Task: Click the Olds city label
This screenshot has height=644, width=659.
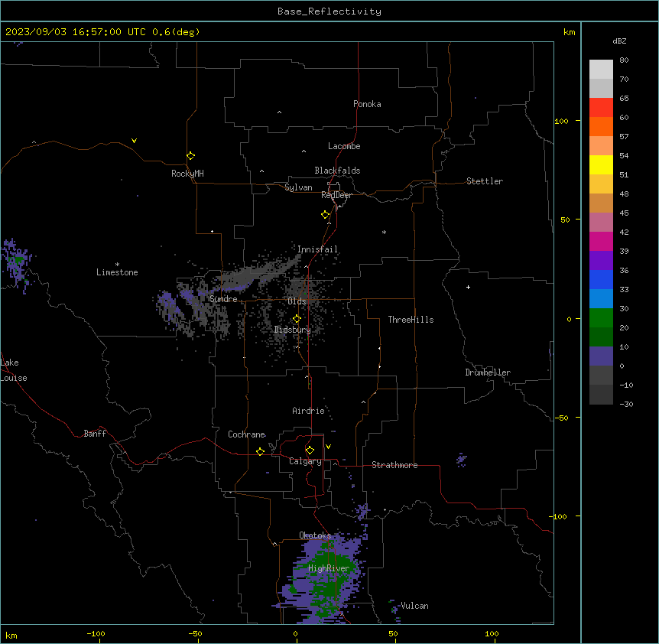Action: (297, 301)
